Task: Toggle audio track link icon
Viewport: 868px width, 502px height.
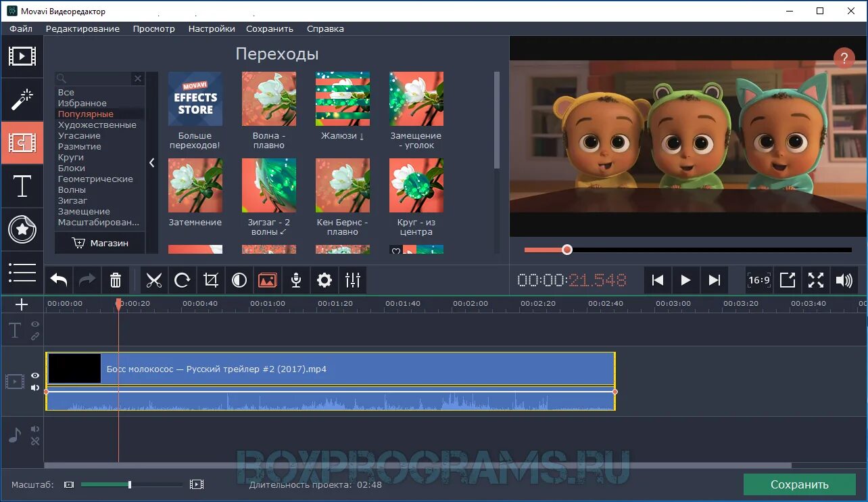Action: [35, 441]
